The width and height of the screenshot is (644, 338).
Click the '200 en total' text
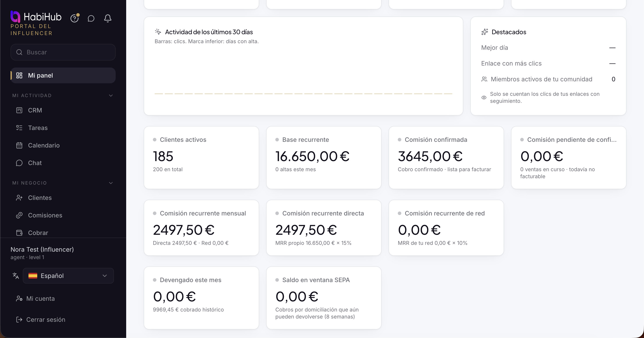pyautogui.click(x=168, y=169)
